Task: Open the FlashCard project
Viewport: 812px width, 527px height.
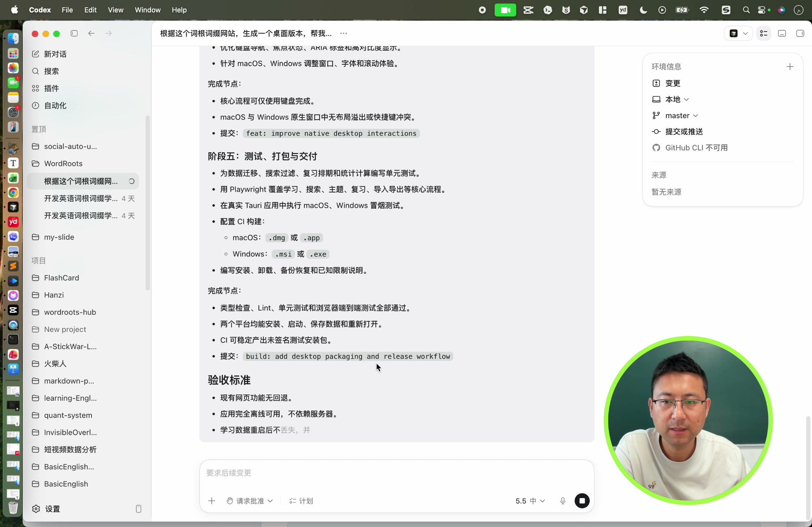Action: 83,278
